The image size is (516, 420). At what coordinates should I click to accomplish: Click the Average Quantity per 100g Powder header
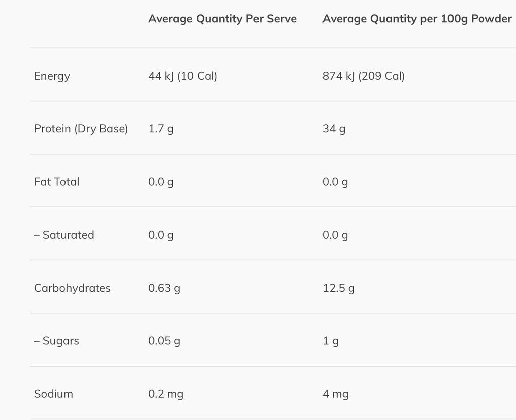(x=417, y=19)
